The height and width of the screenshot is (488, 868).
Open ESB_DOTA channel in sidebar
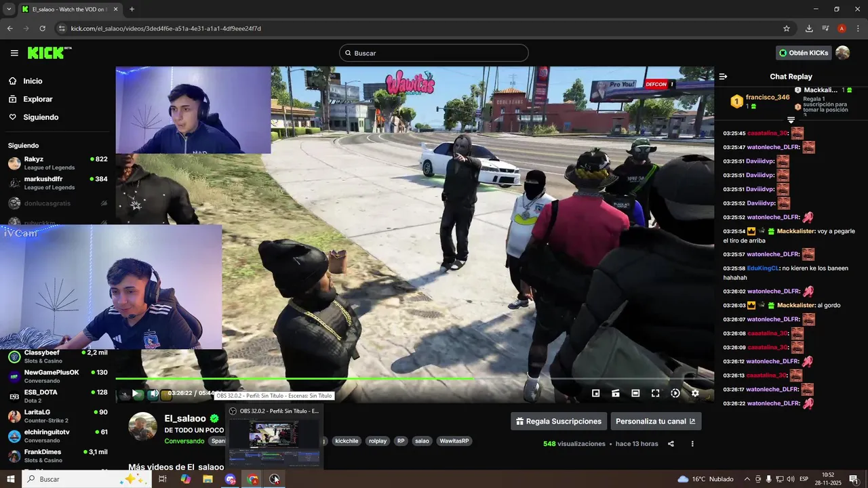tap(58, 396)
